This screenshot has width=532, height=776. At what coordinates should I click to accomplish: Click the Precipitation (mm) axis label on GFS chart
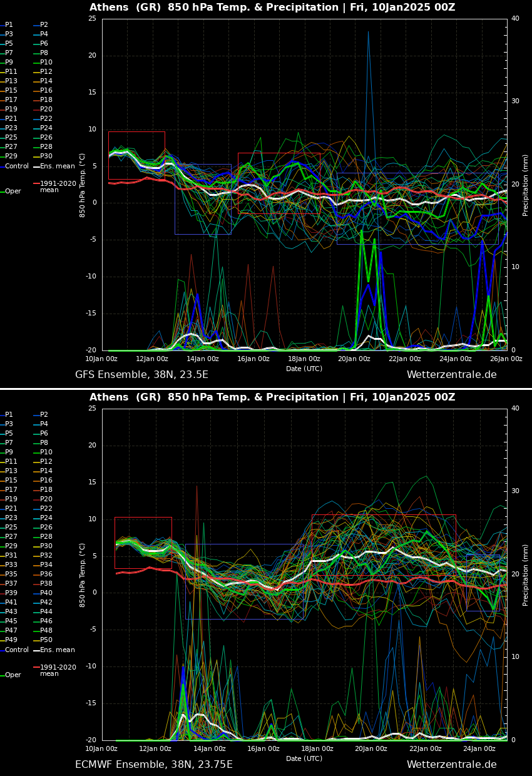point(526,185)
